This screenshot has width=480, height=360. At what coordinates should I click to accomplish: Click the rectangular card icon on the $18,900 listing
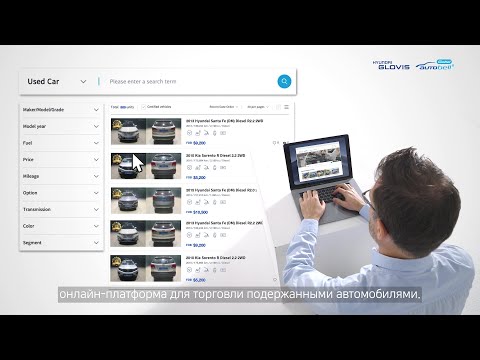click(223, 202)
